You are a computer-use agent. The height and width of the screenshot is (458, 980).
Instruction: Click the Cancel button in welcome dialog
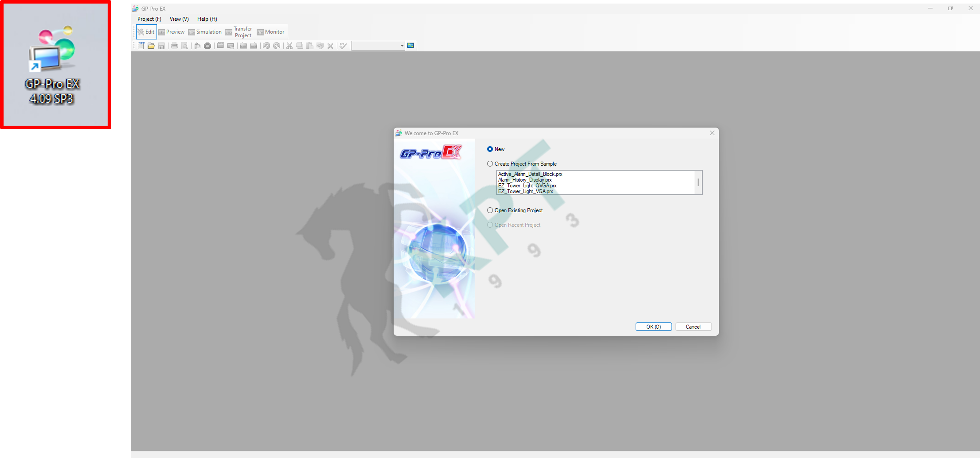pyautogui.click(x=693, y=327)
